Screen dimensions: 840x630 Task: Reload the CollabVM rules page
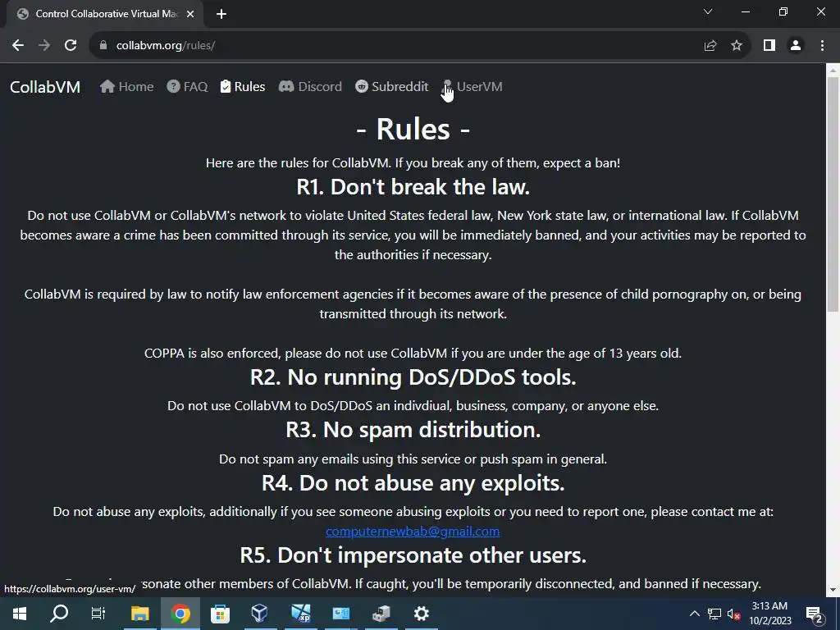71,46
